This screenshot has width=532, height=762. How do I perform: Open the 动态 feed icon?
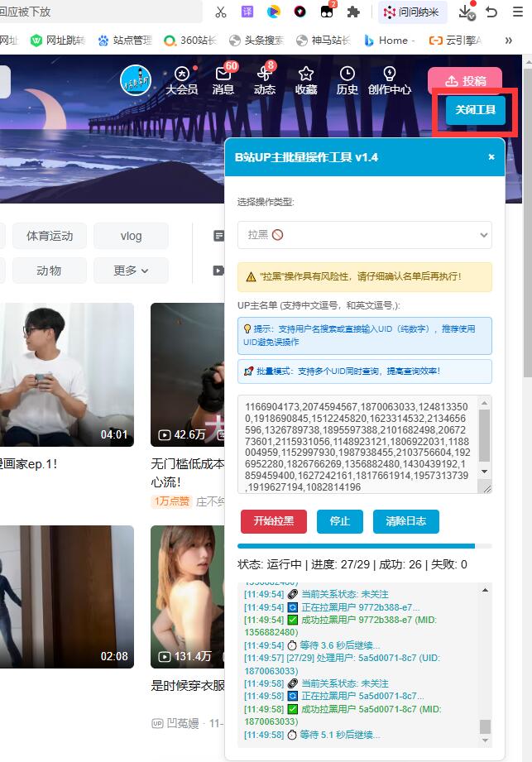(265, 74)
